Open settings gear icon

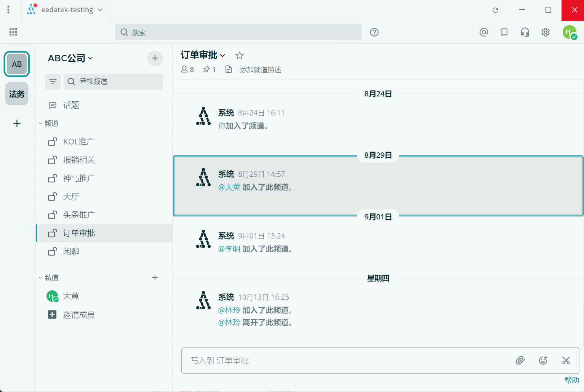pos(545,32)
